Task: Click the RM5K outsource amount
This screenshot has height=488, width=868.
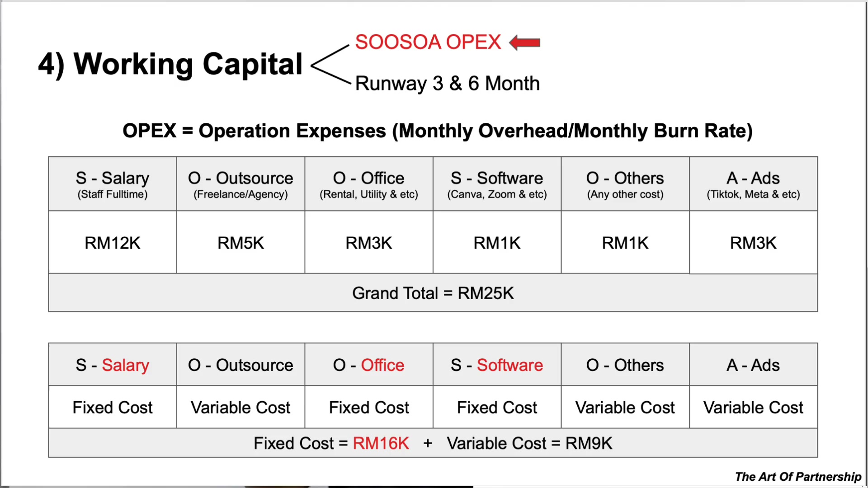Action: 241,243
